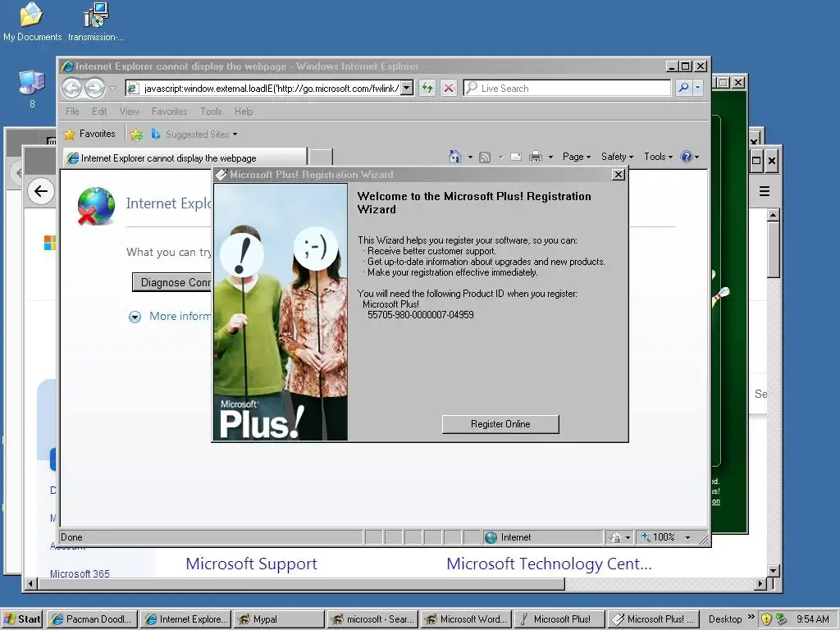Click the Microsoft four-color logo

click(50, 243)
